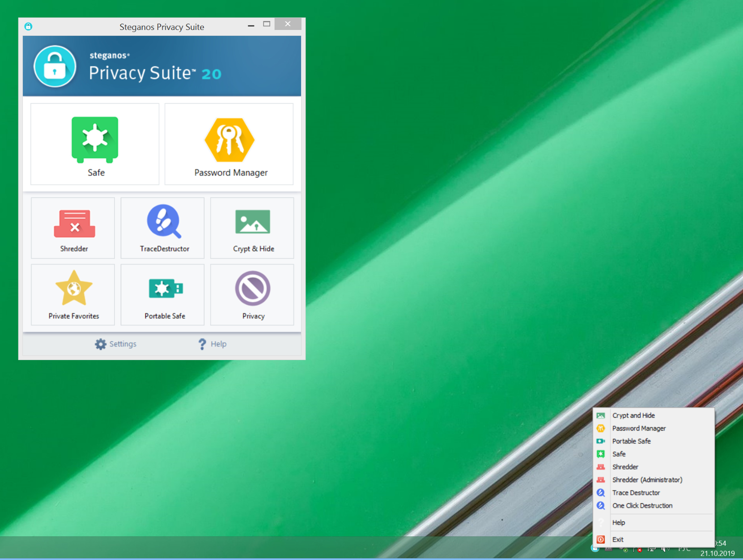Open the Password Manager tile
This screenshot has width=743, height=560.
tap(229, 144)
